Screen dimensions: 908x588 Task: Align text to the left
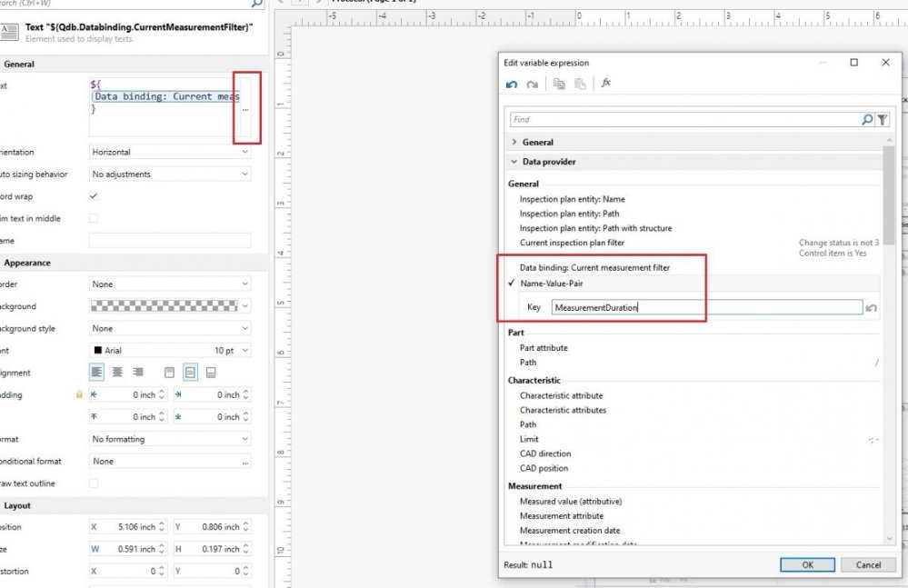pos(96,373)
